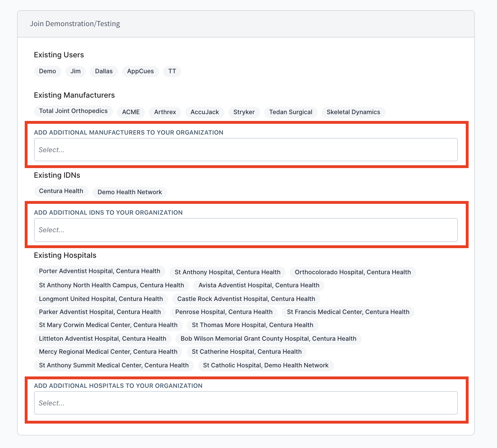This screenshot has height=448, width=497.
Task: Click Orthocolorado Hospital tag
Action: [353, 272]
